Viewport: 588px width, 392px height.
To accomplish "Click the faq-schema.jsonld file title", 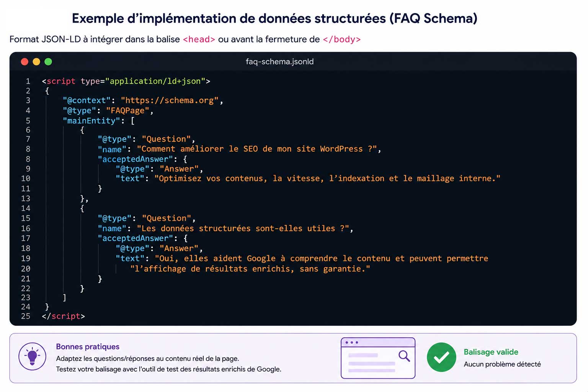I will [279, 62].
